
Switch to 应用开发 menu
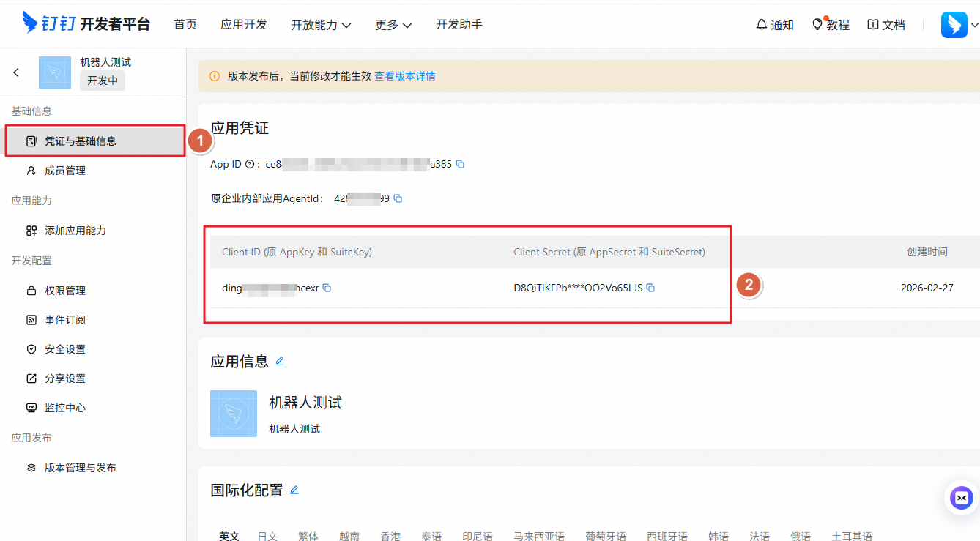coord(244,24)
